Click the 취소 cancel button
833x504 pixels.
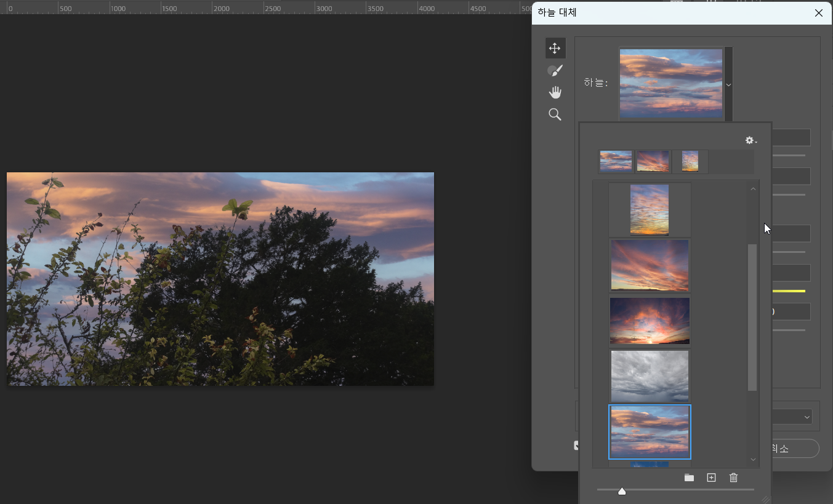pos(794,449)
